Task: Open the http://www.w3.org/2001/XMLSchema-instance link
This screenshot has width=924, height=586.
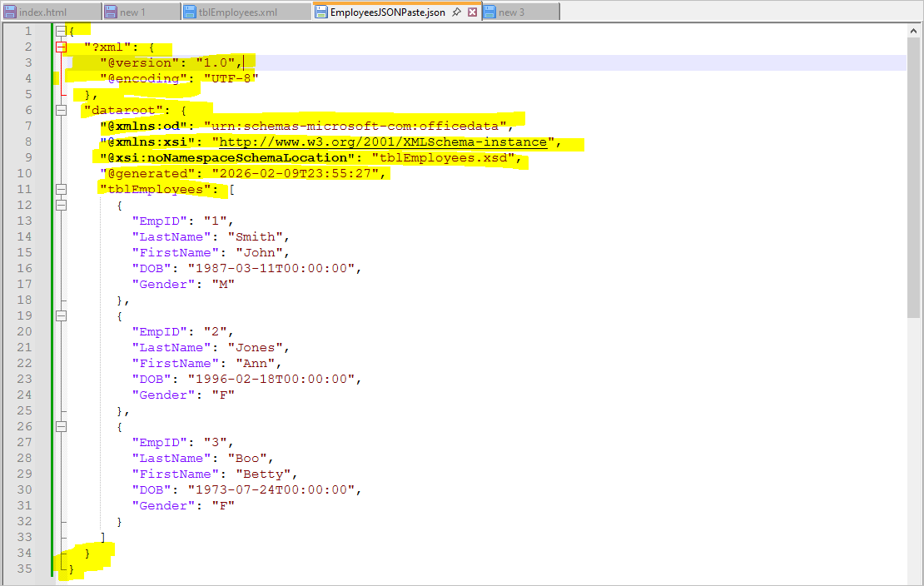Action: point(383,142)
